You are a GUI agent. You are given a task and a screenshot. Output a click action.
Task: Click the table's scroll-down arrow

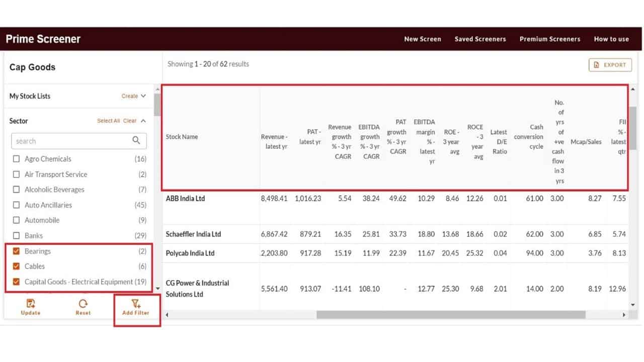point(633,305)
